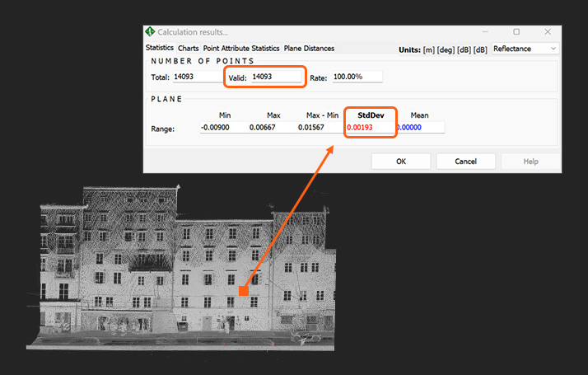Open Point Attribute Statistics tab

[x=241, y=48]
